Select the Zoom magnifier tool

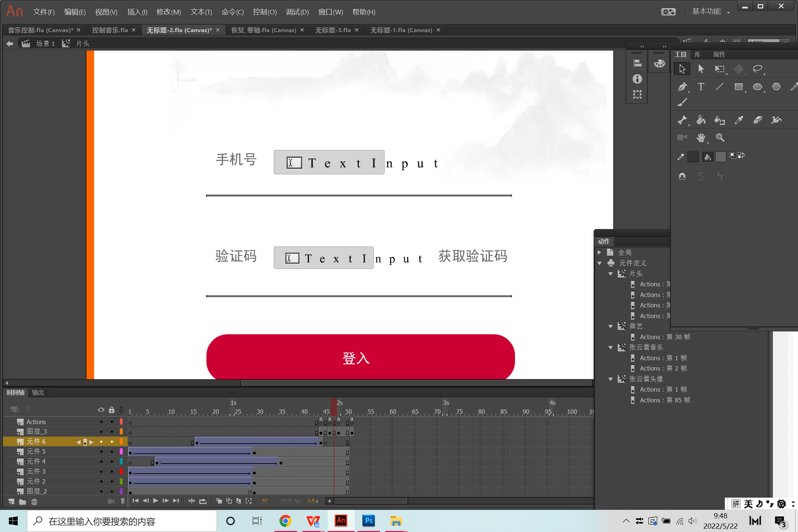tap(720, 138)
